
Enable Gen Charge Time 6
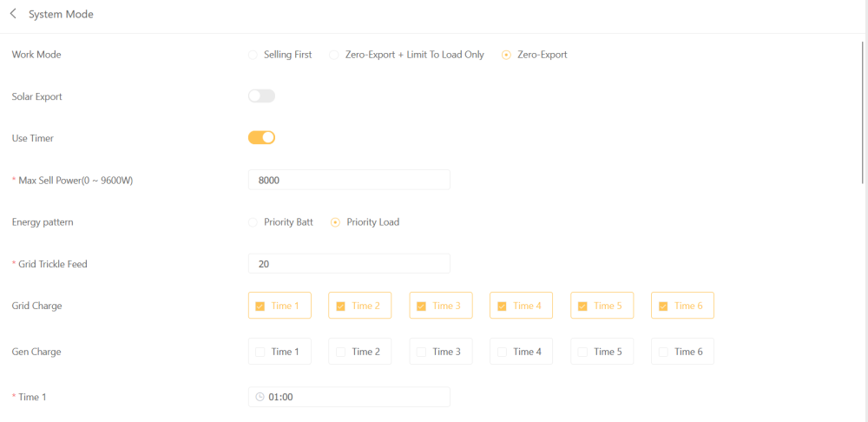pos(682,352)
